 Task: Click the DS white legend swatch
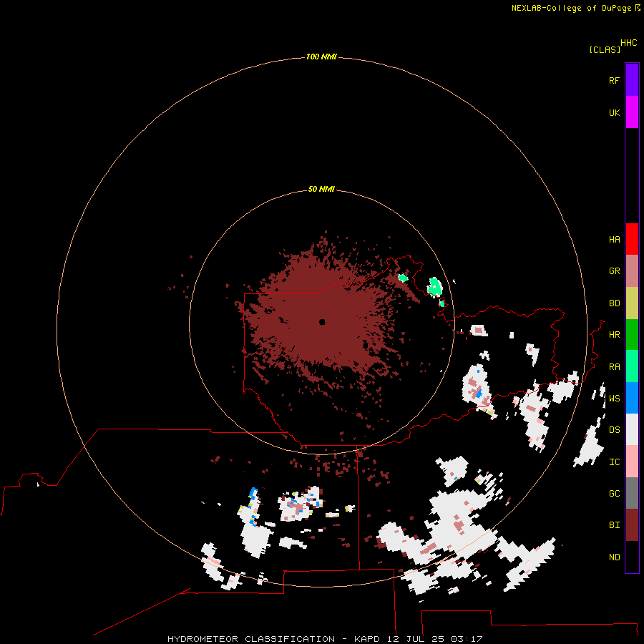pyautogui.click(x=632, y=429)
